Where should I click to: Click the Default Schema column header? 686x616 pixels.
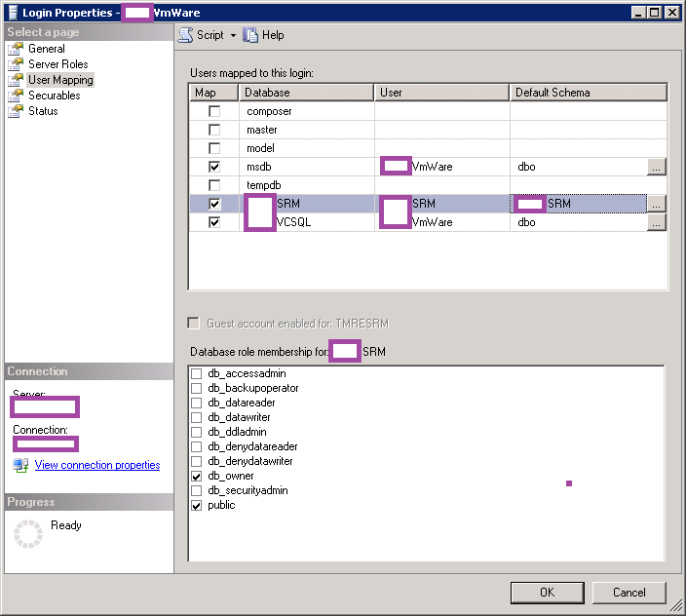(589, 93)
